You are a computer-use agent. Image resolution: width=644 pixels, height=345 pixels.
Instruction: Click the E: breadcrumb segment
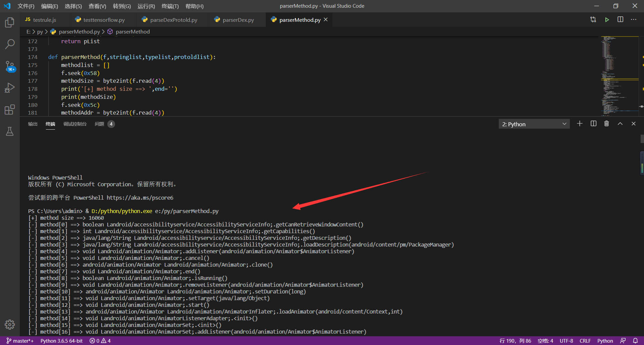coord(29,31)
